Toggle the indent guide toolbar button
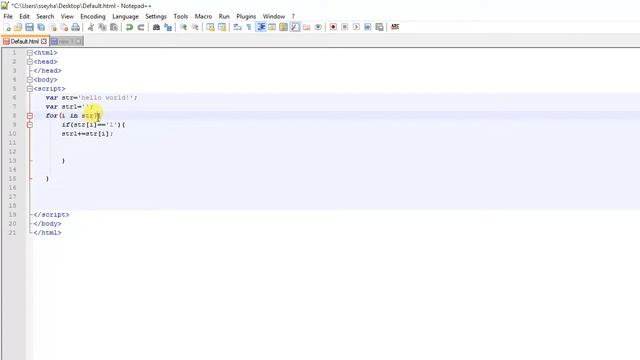The width and height of the screenshot is (640, 360). click(260, 27)
